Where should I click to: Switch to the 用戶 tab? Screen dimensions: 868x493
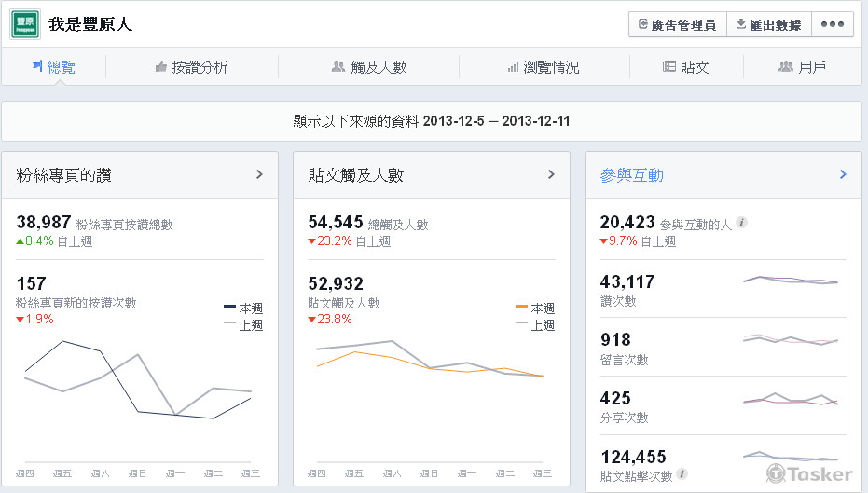point(802,67)
